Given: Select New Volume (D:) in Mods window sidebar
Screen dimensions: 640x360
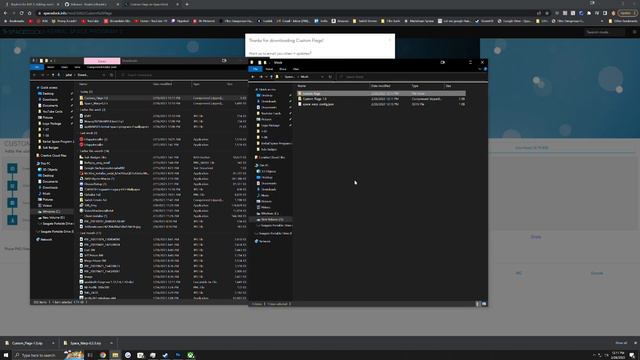Looking at the screenshot, I should click(x=272, y=219).
